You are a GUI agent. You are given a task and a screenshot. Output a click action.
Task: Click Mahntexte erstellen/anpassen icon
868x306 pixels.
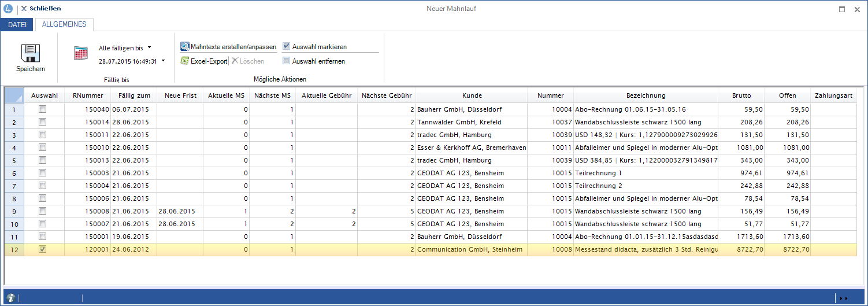click(x=185, y=47)
